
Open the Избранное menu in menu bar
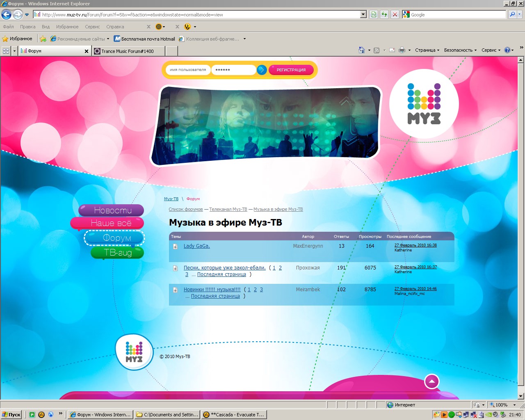(x=67, y=27)
